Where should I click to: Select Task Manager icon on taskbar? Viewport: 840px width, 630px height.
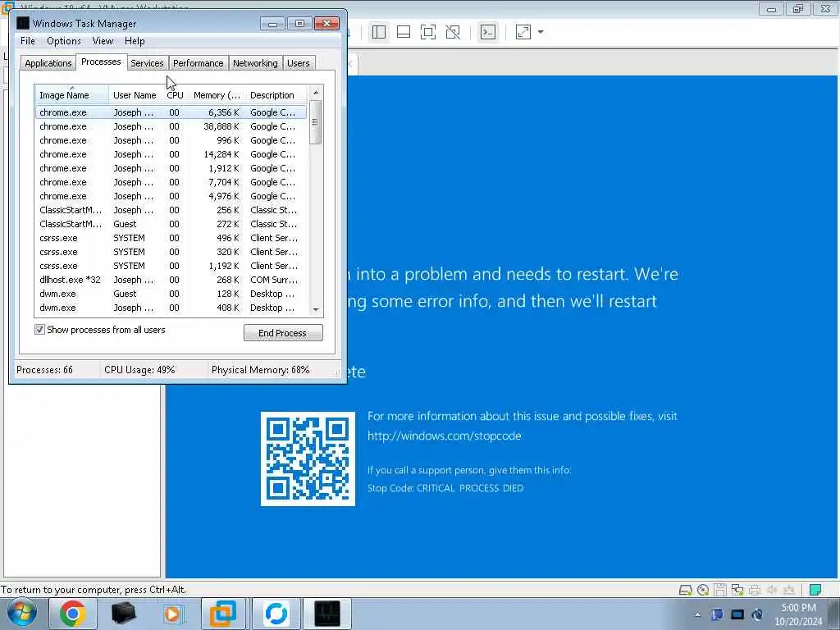[327, 614]
